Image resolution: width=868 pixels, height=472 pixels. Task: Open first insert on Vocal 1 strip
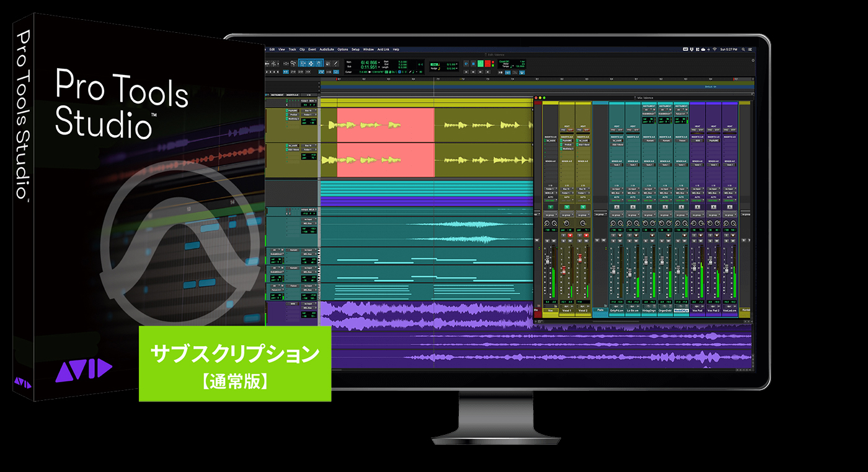click(x=567, y=141)
